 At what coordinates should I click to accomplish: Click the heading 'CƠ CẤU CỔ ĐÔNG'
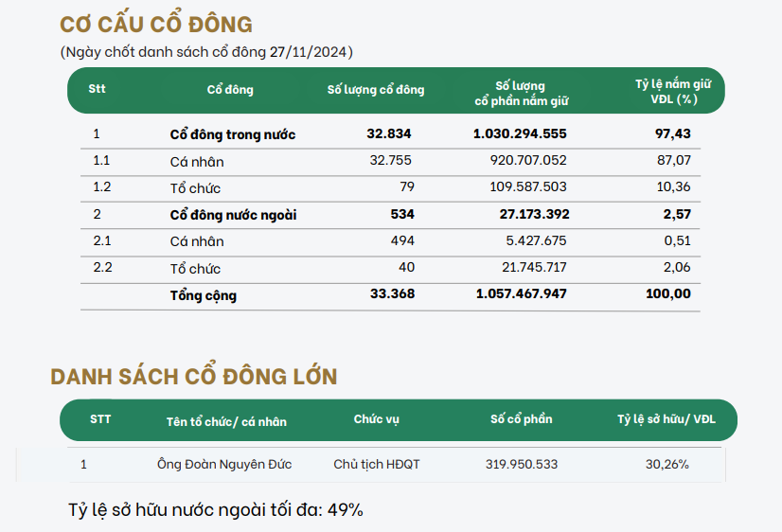(156, 24)
